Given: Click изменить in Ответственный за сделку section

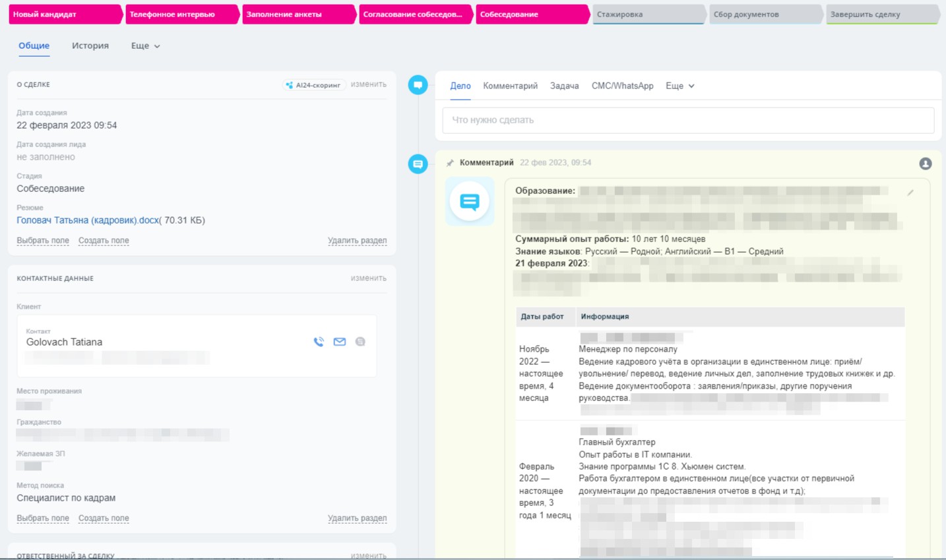Looking at the screenshot, I should [369, 555].
